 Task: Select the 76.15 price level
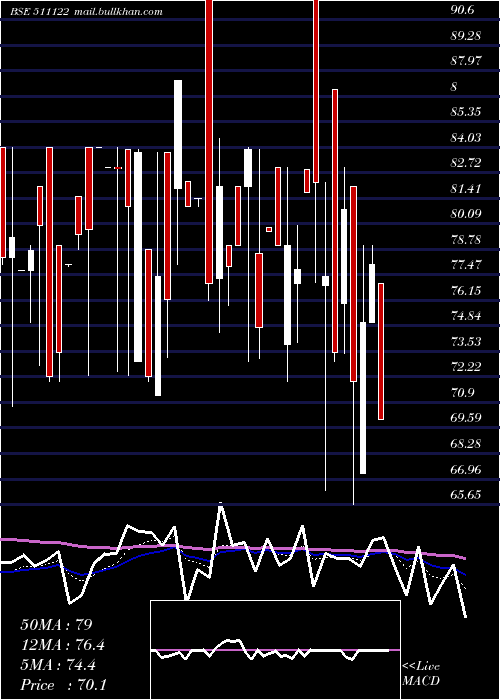(x=466, y=291)
